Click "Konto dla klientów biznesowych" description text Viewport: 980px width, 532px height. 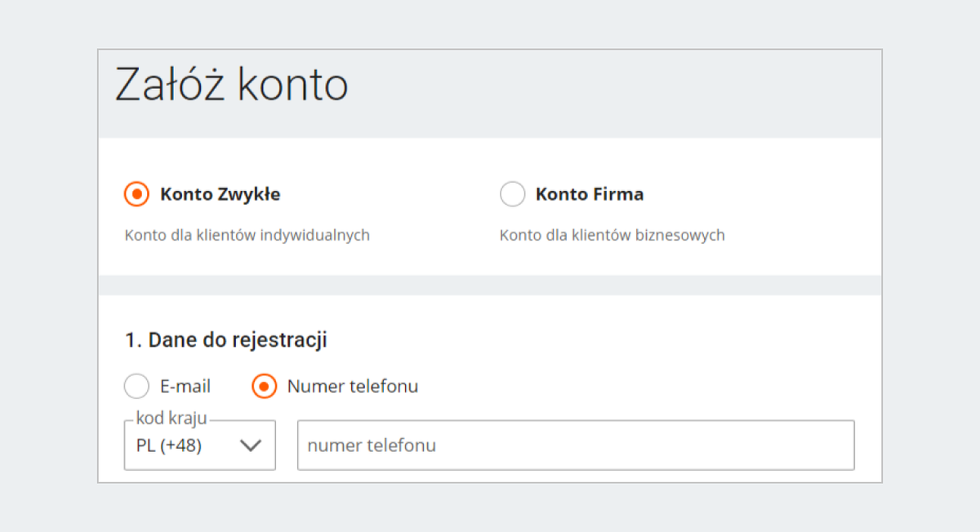point(612,235)
